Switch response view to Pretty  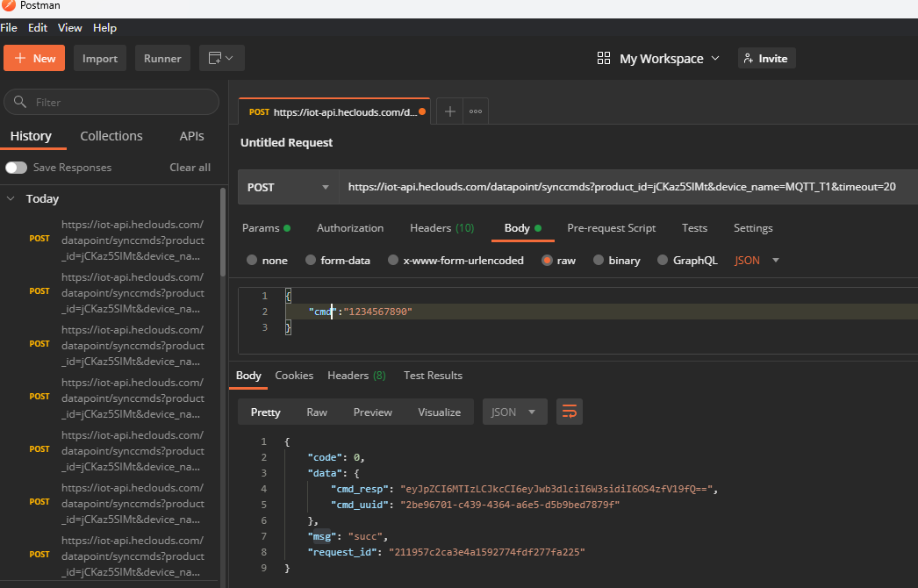tap(265, 412)
